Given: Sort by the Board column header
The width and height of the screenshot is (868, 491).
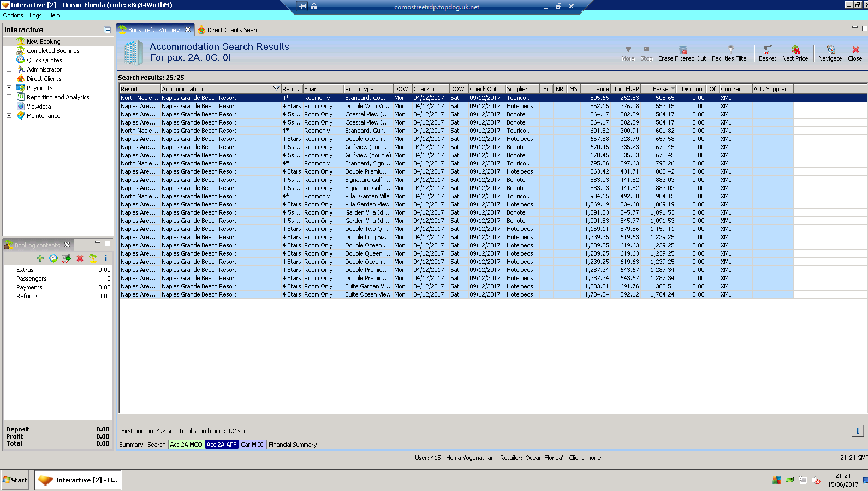Looking at the screenshot, I should pos(323,89).
